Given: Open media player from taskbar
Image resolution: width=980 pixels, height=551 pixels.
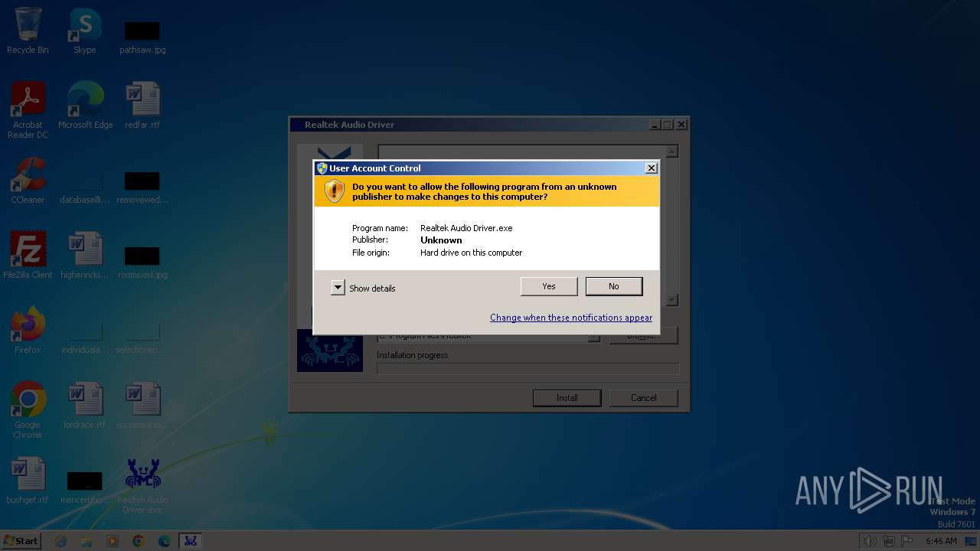Looking at the screenshot, I should coord(113,541).
